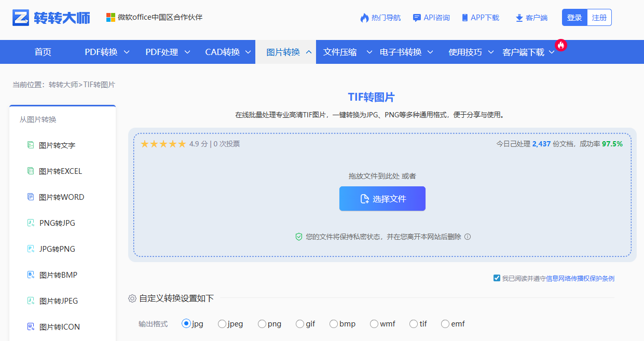
Task: Select the 图片转换 navigation tab
Action: (x=286, y=52)
